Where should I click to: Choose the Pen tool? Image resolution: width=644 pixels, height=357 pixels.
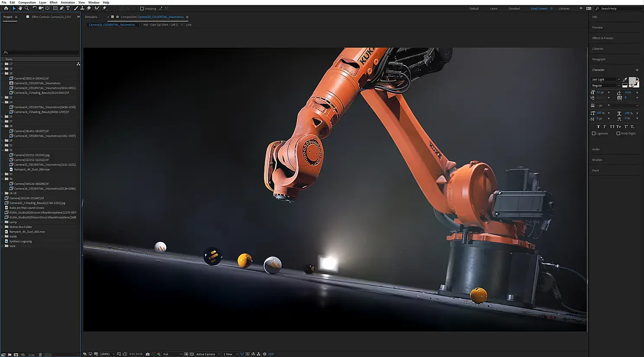pyautogui.click(x=61, y=8)
